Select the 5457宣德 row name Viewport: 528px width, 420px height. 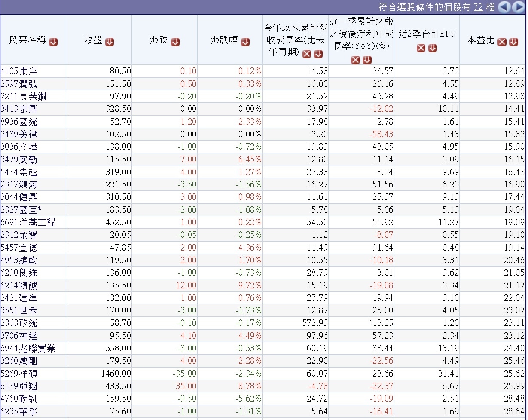pos(19,248)
